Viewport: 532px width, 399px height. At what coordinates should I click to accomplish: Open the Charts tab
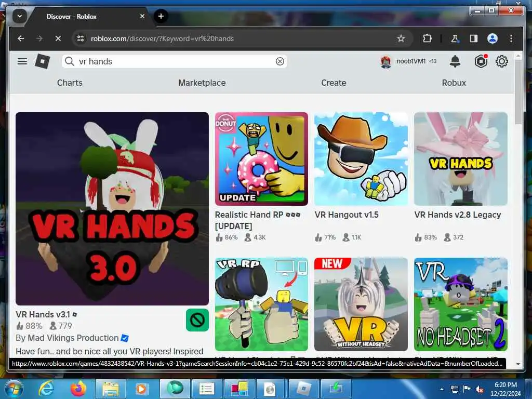click(x=70, y=83)
